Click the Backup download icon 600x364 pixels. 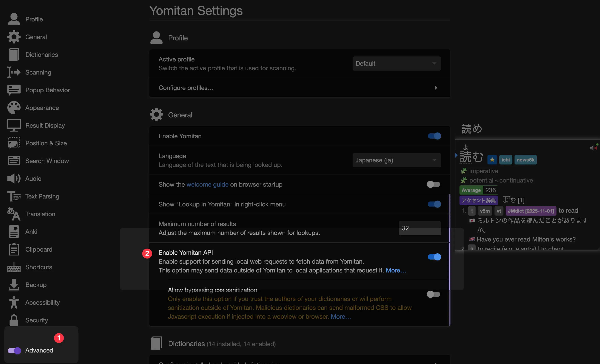coord(14,285)
